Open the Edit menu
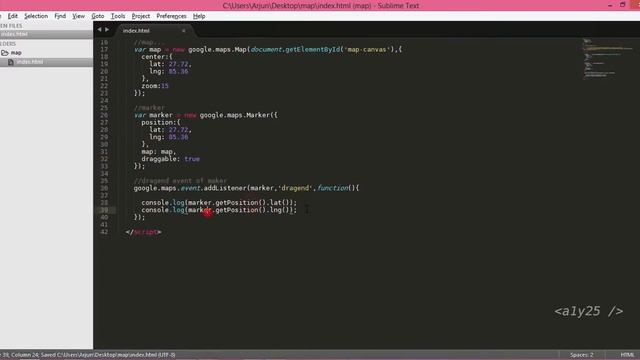 (x=13, y=16)
